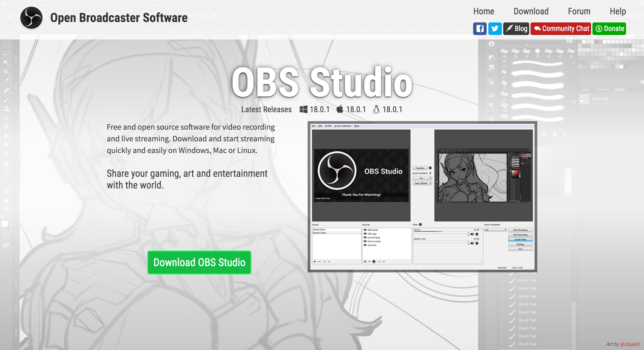The image size is (644, 350).
Task: Visit the Forum page
Action: pyautogui.click(x=579, y=11)
